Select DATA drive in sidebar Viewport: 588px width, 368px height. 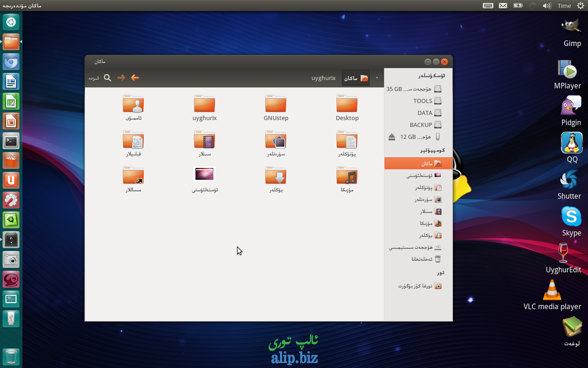pos(418,113)
